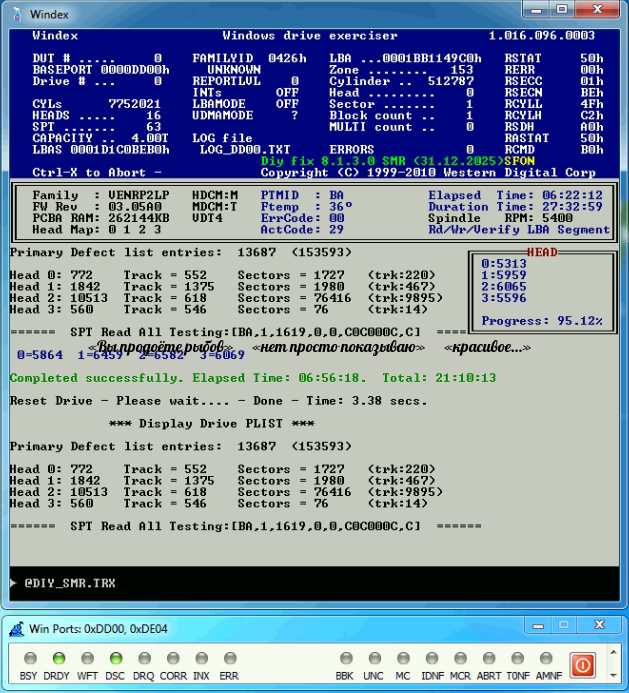Viewport: 629px width, 693px height.
Task: Click the ERRORS 0 counter
Action: [470, 150]
